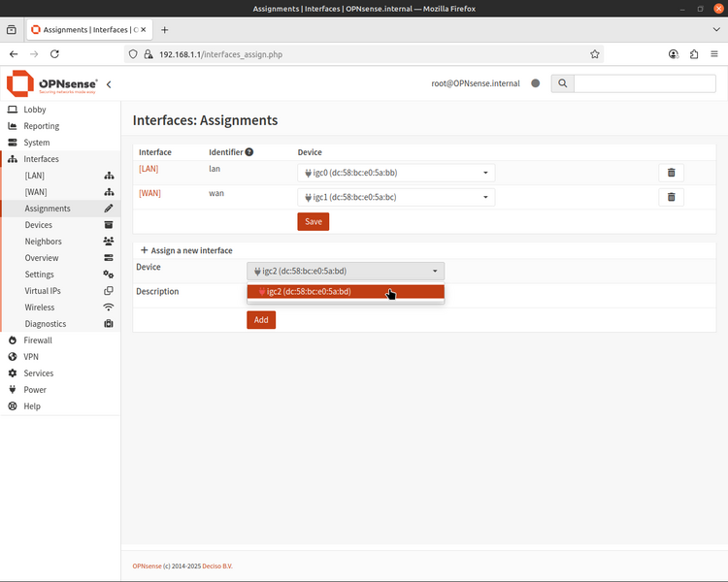
Task: Click the Settings gears icon
Action: click(109, 275)
